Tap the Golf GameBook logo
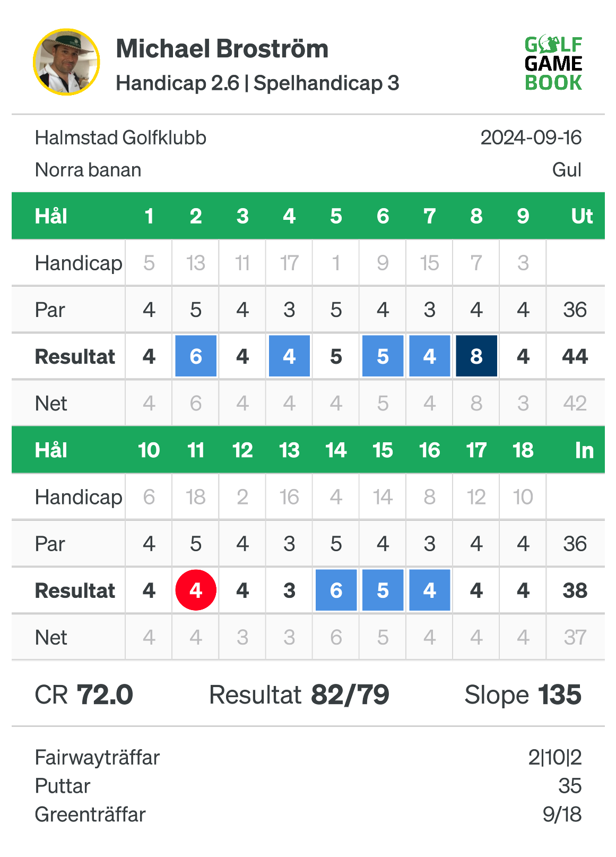Image resolution: width=616 pixels, height=857 pixels. (553, 64)
